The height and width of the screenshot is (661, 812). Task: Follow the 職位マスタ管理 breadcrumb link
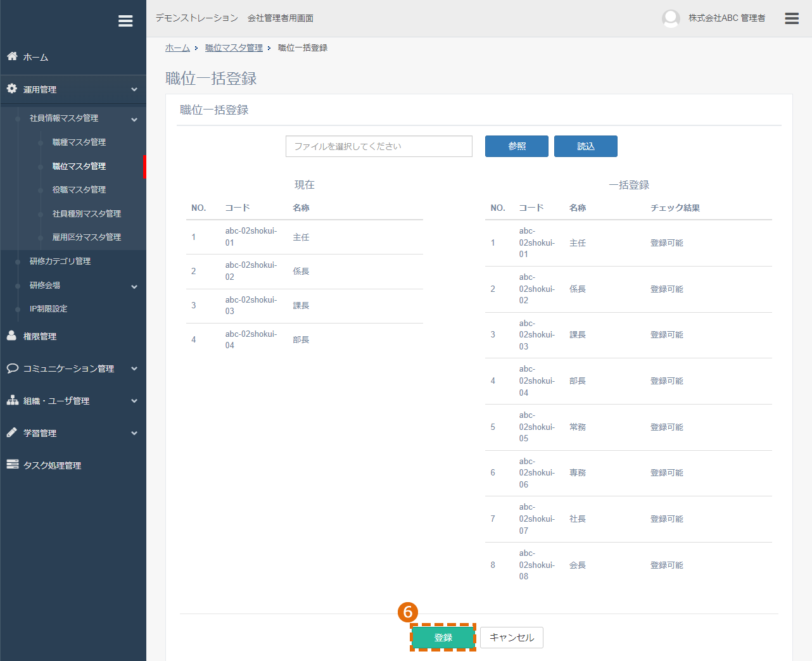(x=234, y=48)
